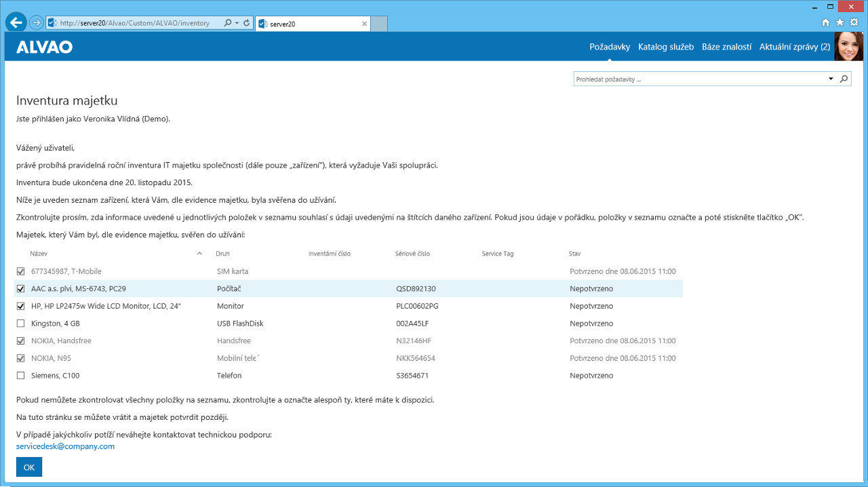This screenshot has height=487, width=868.
Task: Expand the address bar dropdown arrow
Action: click(237, 23)
